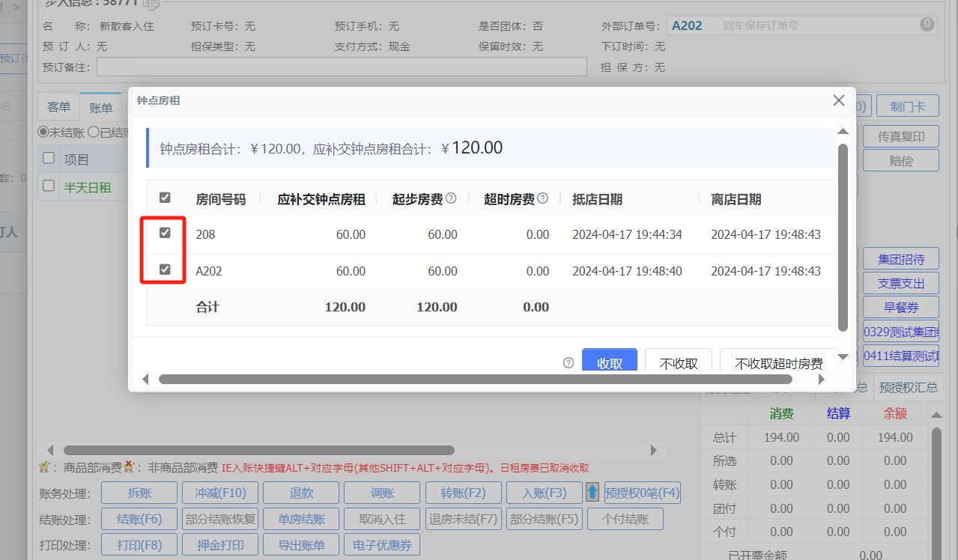Click the 电子优惠券 button

coord(382,544)
